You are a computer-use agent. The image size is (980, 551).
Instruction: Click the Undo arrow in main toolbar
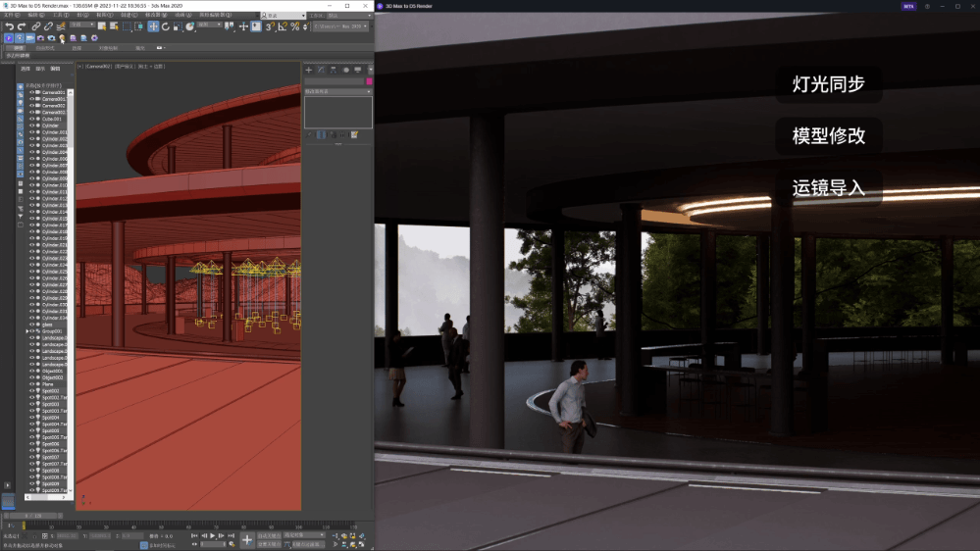(x=9, y=26)
